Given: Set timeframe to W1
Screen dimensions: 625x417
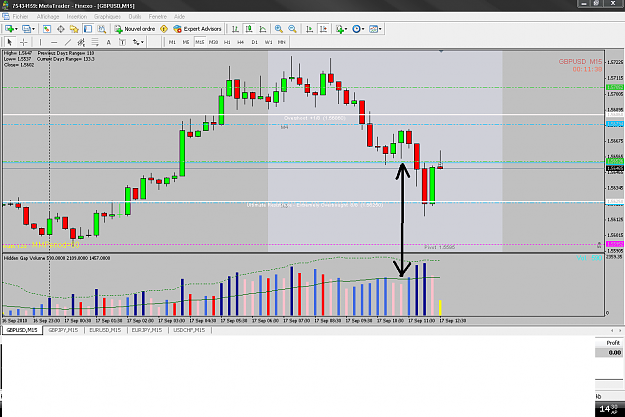Looking at the screenshot, I should pos(268,42).
